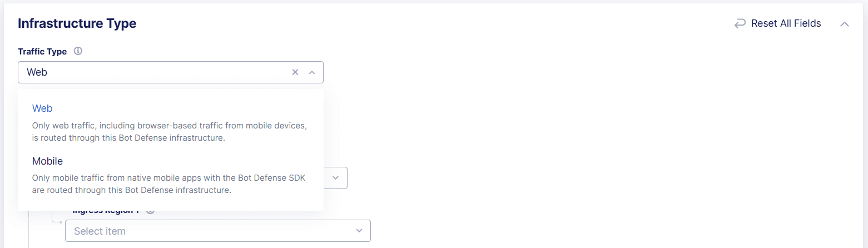868x248 pixels.
Task: Close the Traffic Type dropdown using its chevron
Action: tap(312, 72)
